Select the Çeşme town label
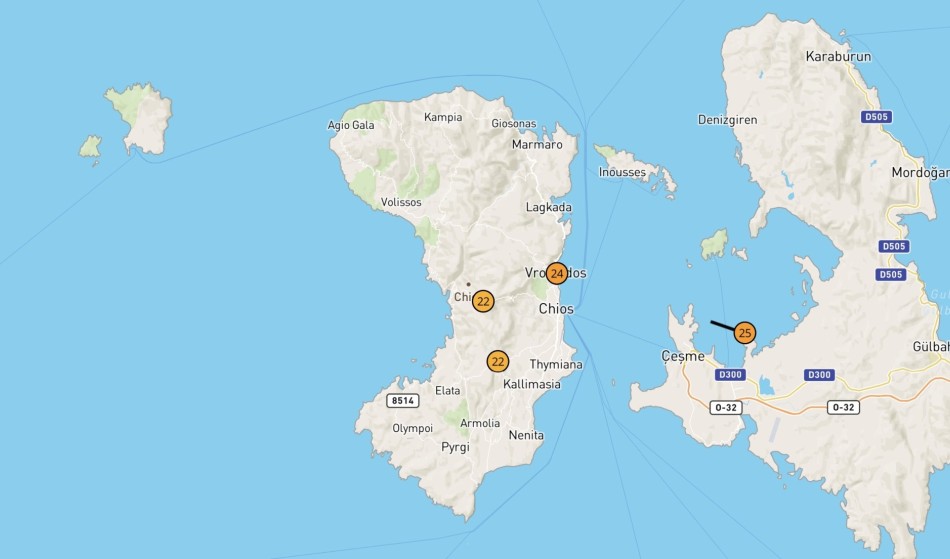Image resolution: width=950 pixels, height=559 pixels. (683, 356)
